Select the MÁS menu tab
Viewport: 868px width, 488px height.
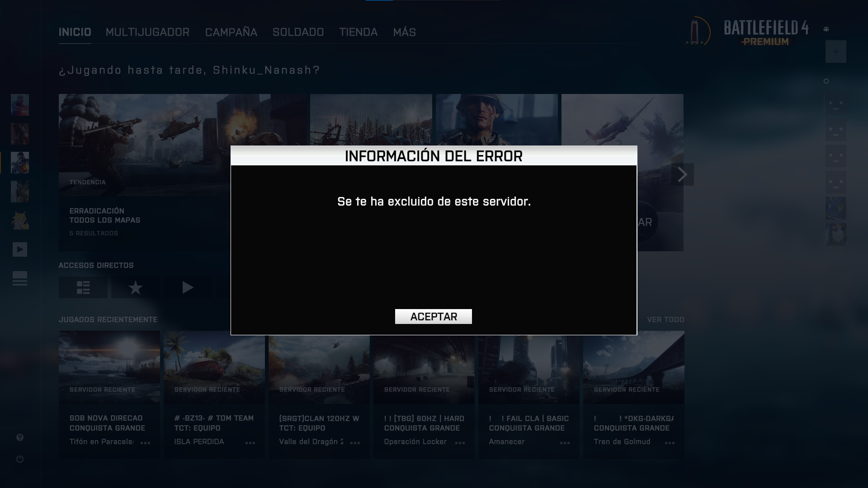404,32
